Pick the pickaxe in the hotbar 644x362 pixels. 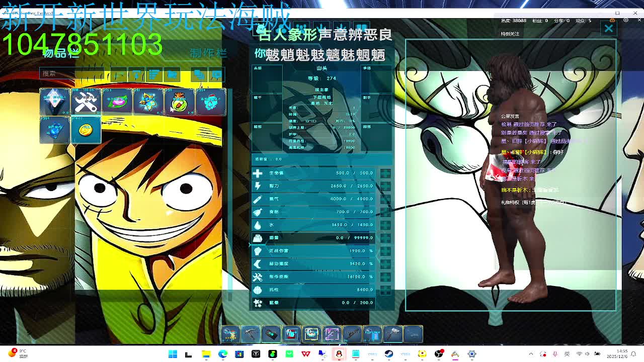[x=251, y=334]
